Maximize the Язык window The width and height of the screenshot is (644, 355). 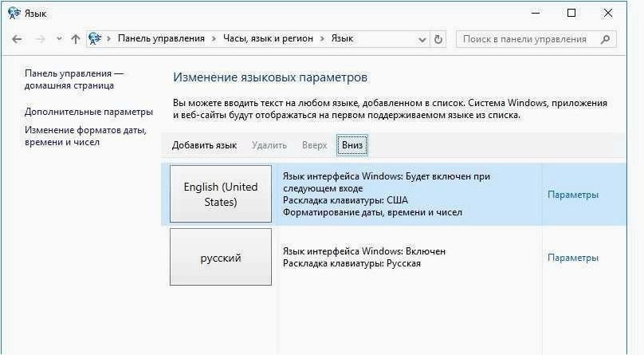pyautogui.click(x=571, y=13)
